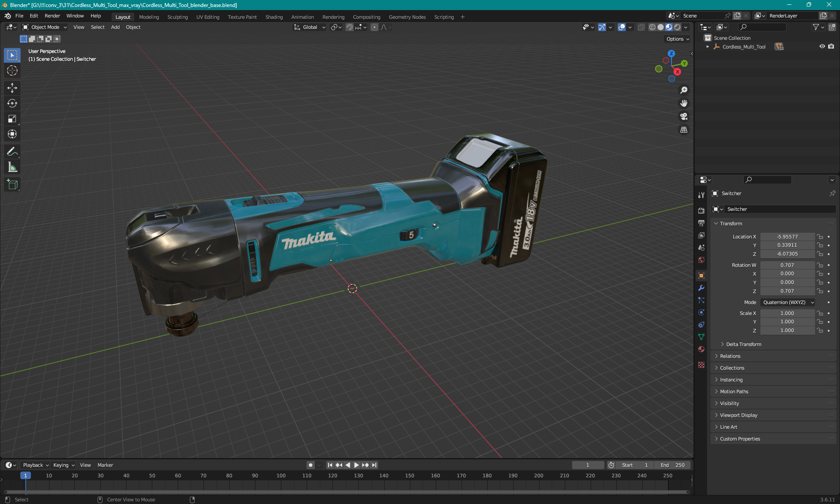Viewport: 840px width, 504px height.
Task: Open the Object Mode dropdown
Action: [45, 27]
